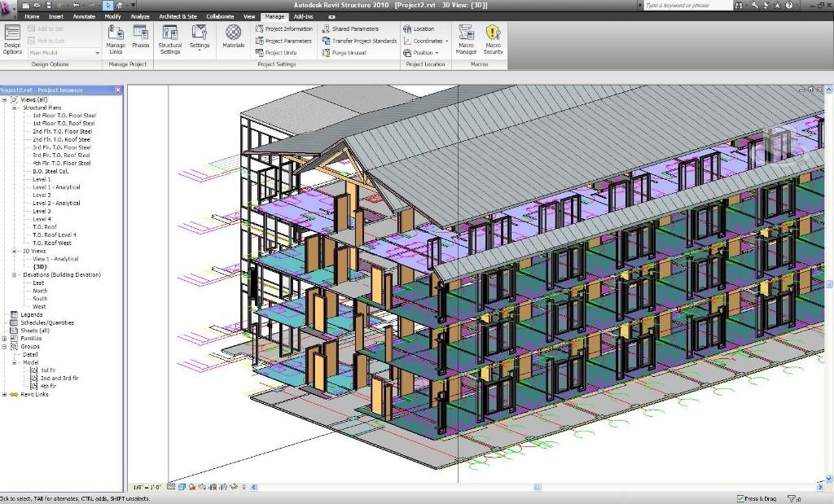Open the North elevation view
The height and width of the screenshot is (504, 834).
(40, 291)
